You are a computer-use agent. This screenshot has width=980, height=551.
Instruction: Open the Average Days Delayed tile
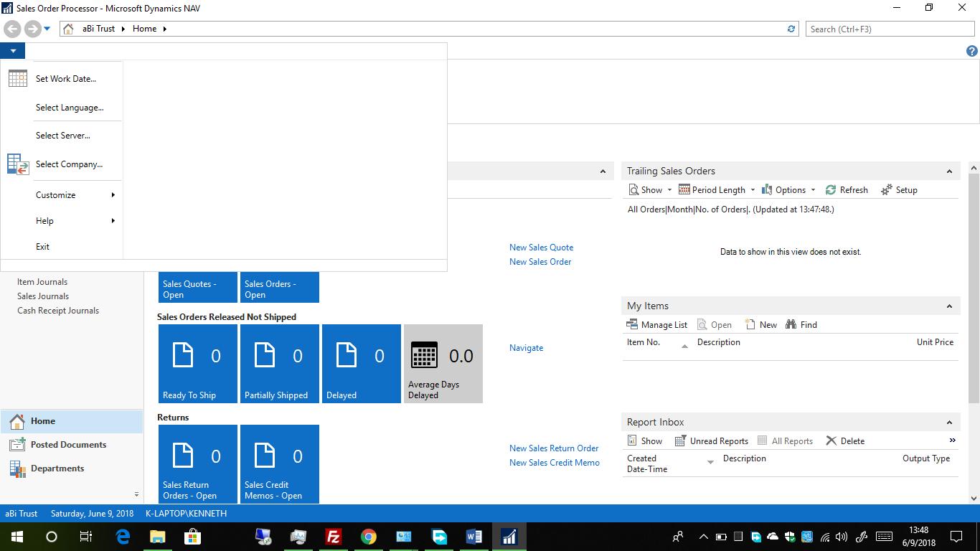[443, 364]
